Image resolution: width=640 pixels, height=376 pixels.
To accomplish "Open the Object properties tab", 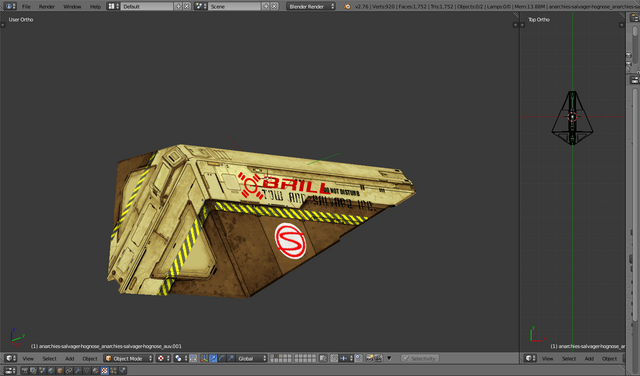I will click(60, 371).
